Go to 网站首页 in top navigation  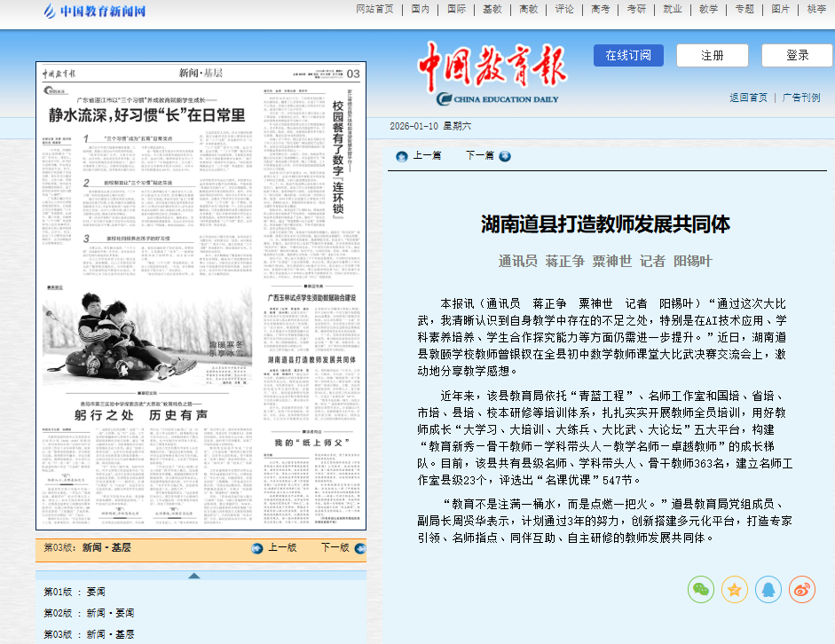click(x=374, y=9)
